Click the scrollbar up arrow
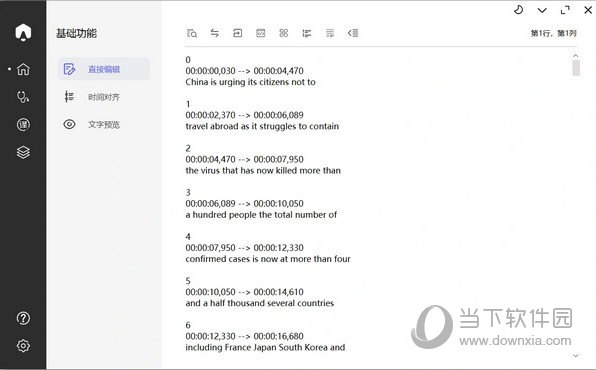 (576, 56)
